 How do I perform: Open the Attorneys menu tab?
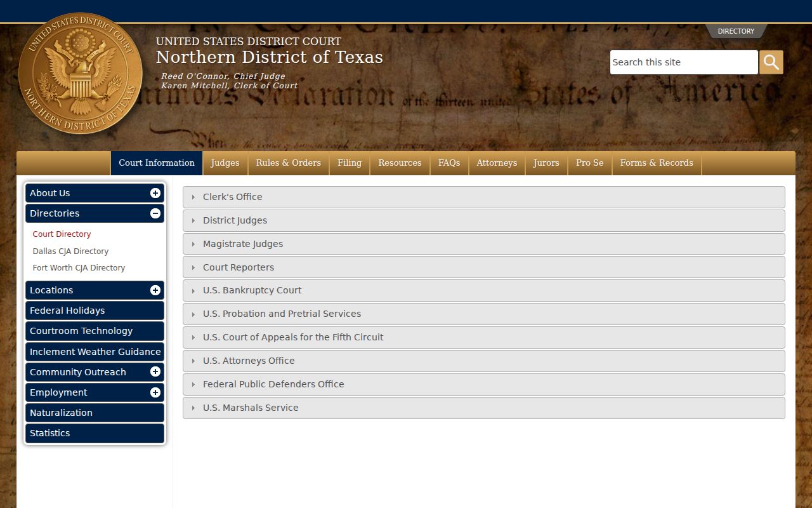tap(497, 163)
